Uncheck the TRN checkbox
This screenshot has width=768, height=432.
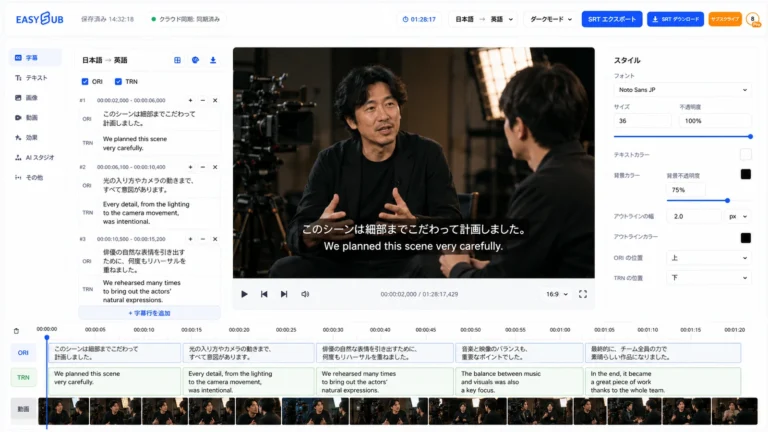pos(118,81)
